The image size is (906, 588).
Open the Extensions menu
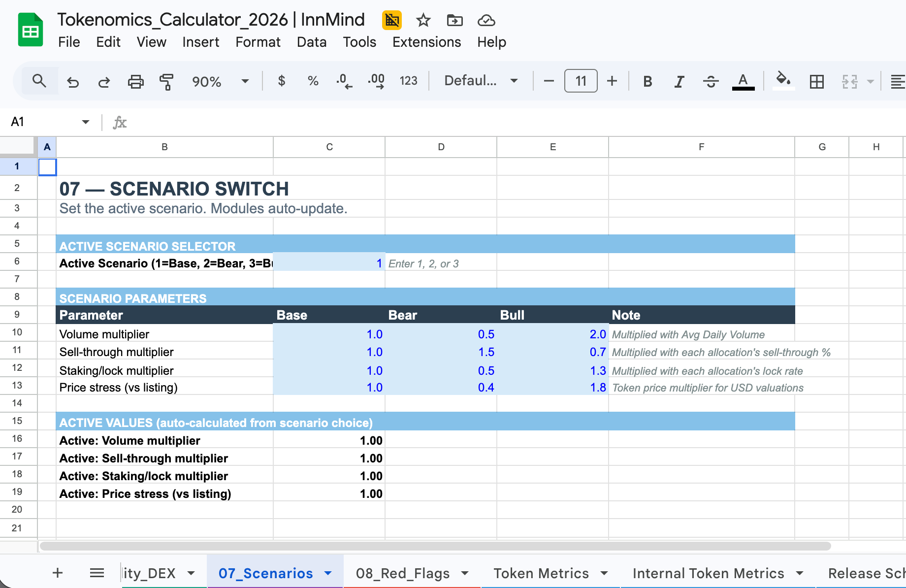click(x=426, y=42)
